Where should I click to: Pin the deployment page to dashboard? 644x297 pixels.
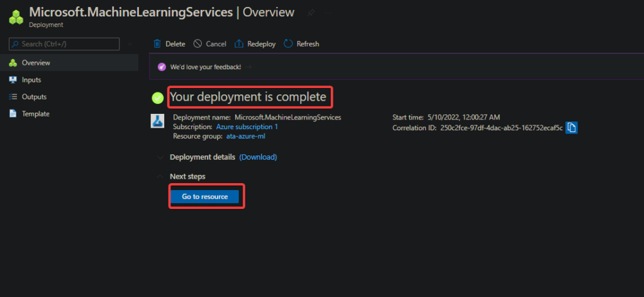[x=311, y=13]
